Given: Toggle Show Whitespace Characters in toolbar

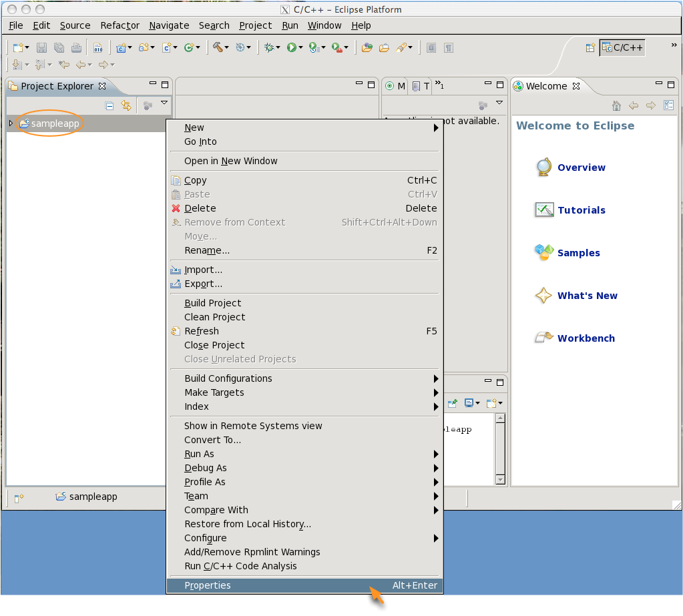Looking at the screenshot, I should click(449, 48).
